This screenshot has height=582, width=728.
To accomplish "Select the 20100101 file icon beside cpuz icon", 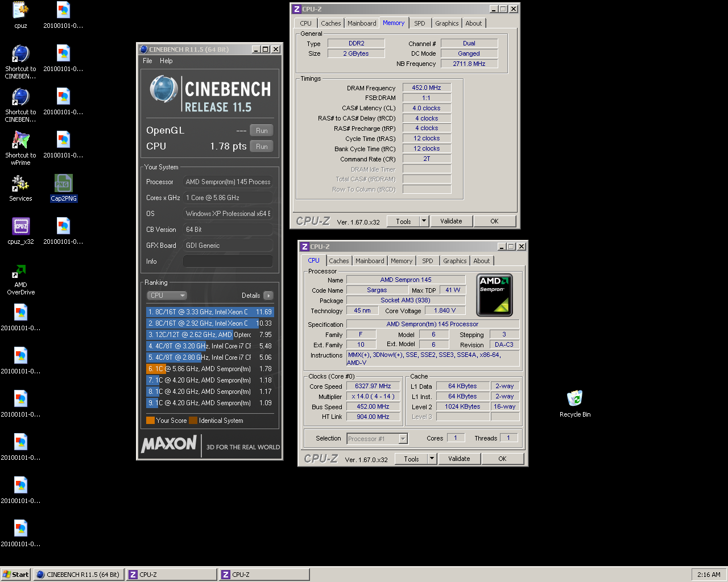I will (63, 15).
